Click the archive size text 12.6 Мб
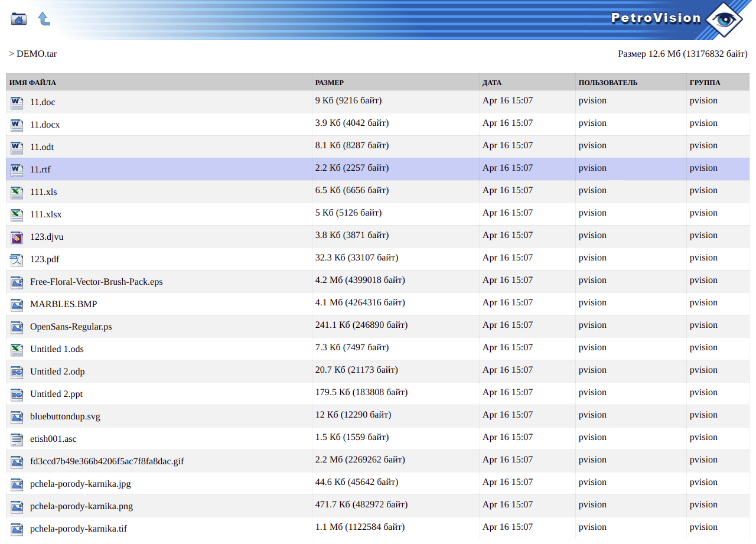 point(683,54)
